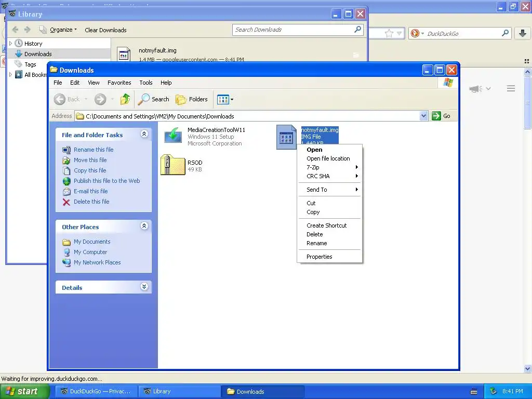This screenshot has width=532, height=399.
Task: Click Delete this file link
Action: tap(91, 202)
